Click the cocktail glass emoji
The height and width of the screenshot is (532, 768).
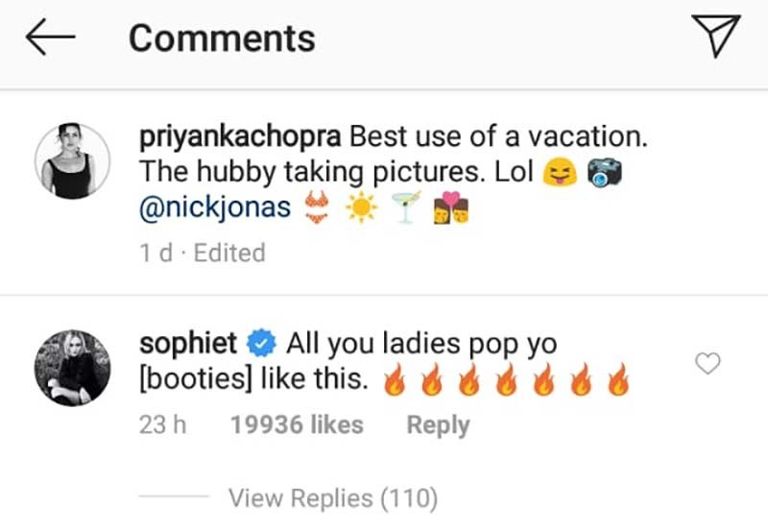pos(406,206)
